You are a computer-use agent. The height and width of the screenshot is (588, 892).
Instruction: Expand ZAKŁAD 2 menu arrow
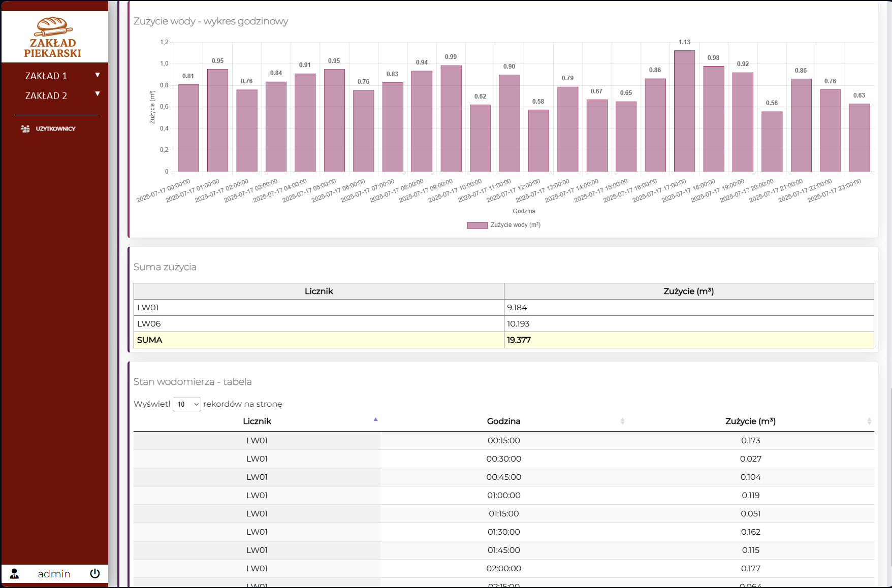(98, 94)
